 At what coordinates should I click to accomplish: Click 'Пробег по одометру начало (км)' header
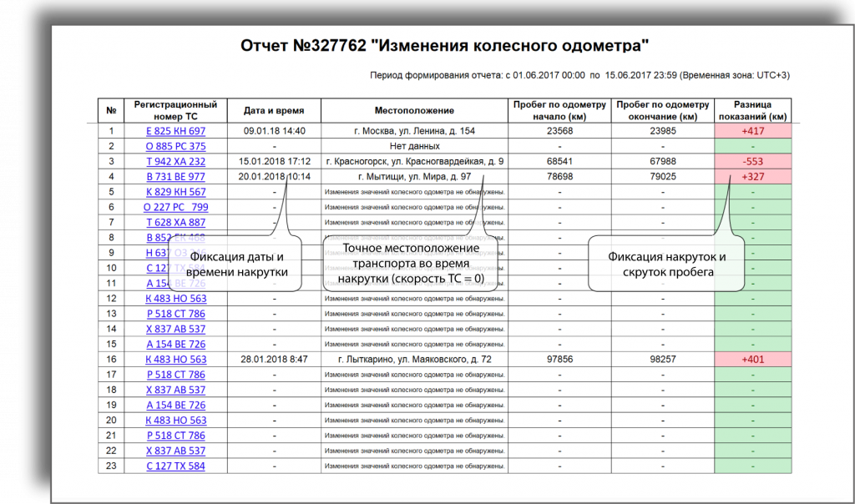559,110
